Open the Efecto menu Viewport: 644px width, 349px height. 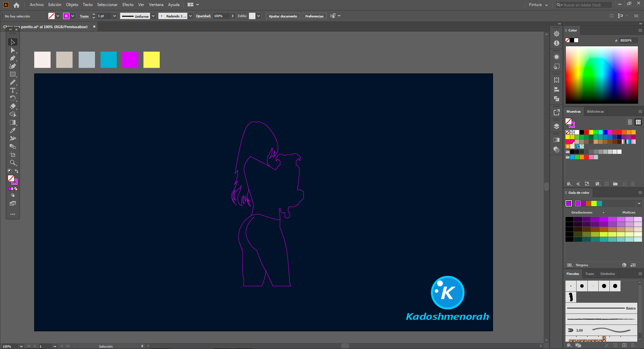(x=128, y=5)
